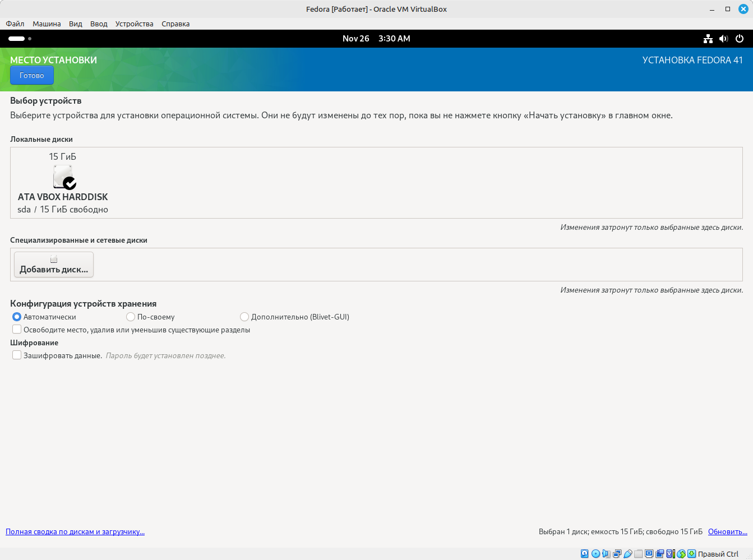Click the Пароль будет установлен позднее hint
This screenshot has width=753, height=560.
(x=166, y=355)
